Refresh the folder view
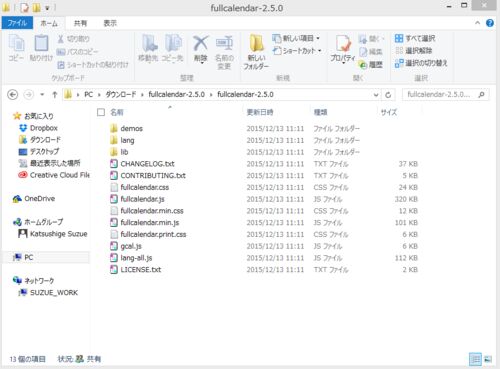Screen dimensions: 500x369 (x=388, y=95)
